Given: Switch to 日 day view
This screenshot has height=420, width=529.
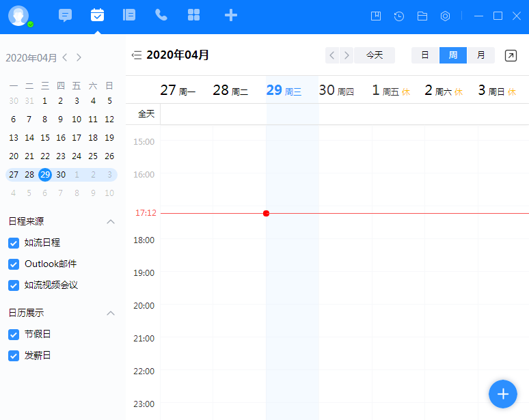Looking at the screenshot, I should click(x=425, y=55).
